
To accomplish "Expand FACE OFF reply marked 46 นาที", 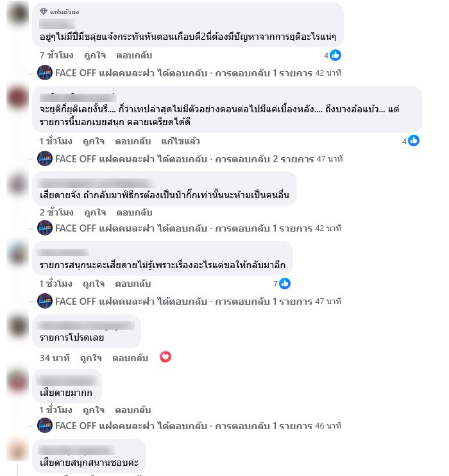I will [198, 425].
